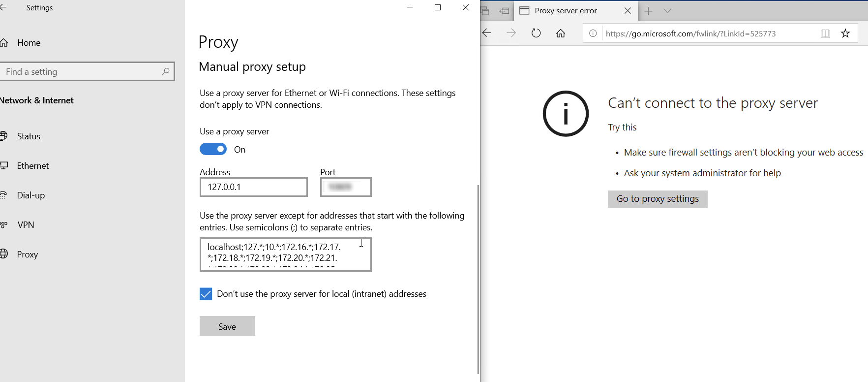
Task: Click Edge back navigation arrow
Action: pos(487,33)
